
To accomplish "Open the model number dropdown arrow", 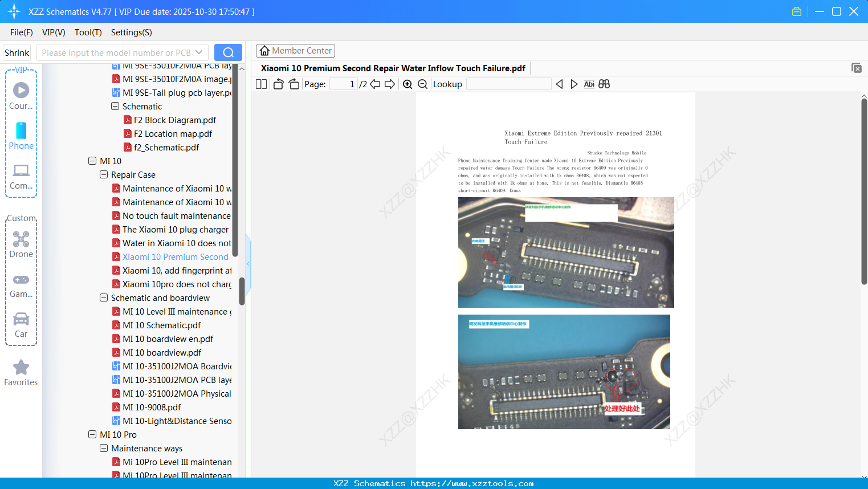I will pos(199,52).
